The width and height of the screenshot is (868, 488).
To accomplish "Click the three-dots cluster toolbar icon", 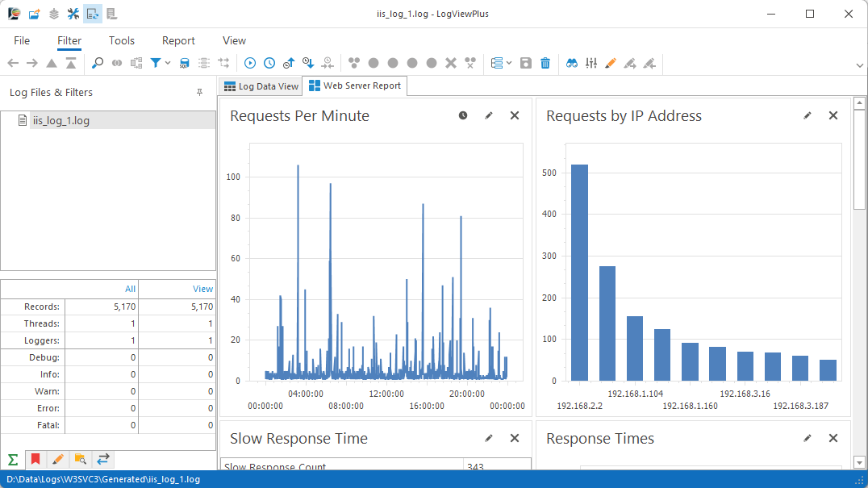I will point(353,63).
